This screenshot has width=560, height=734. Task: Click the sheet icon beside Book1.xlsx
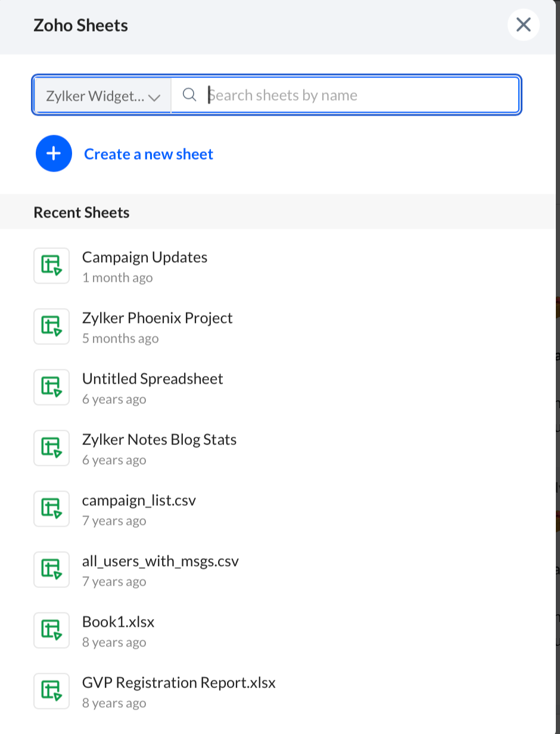tap(52, 630)
